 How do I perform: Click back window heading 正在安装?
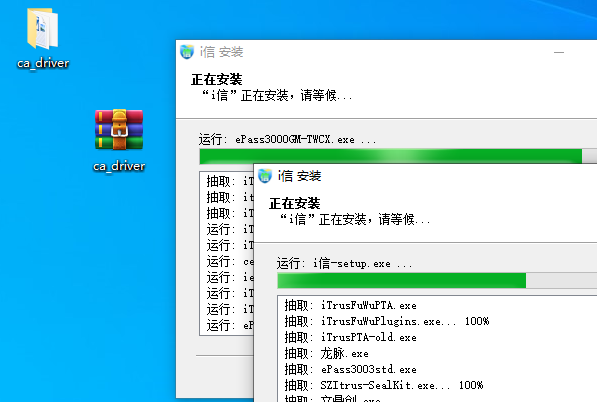click(217, 79)
